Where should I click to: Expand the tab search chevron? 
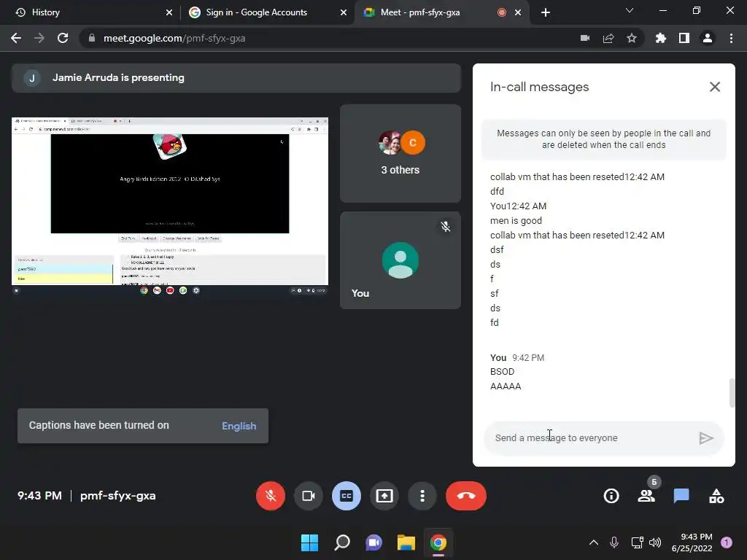630,10
